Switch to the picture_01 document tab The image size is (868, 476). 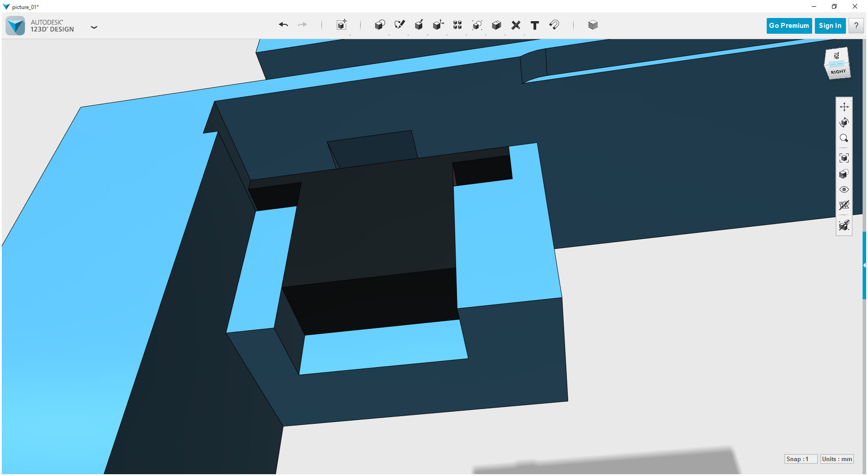pos(25,7)
